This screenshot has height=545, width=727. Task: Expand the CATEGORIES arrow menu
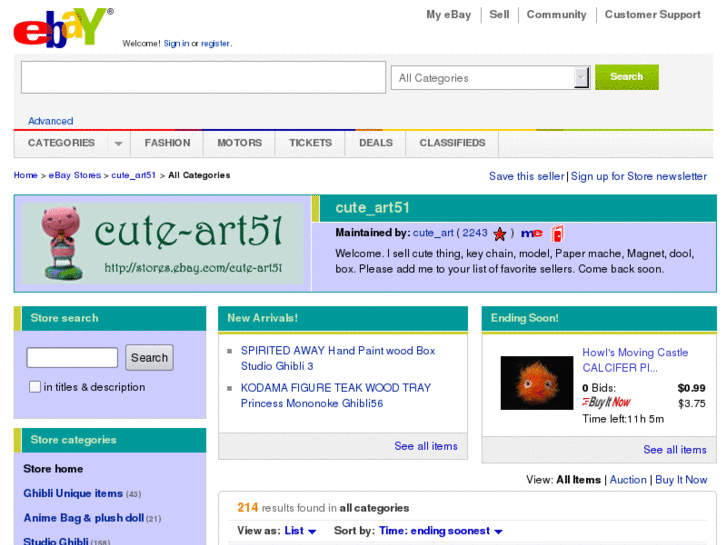(119, 143)
